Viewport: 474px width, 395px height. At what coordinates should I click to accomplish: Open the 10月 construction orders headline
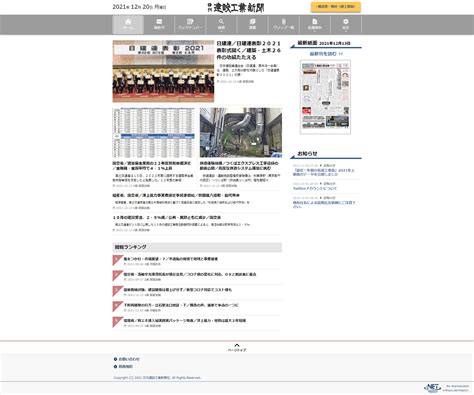tap(167, 217)
